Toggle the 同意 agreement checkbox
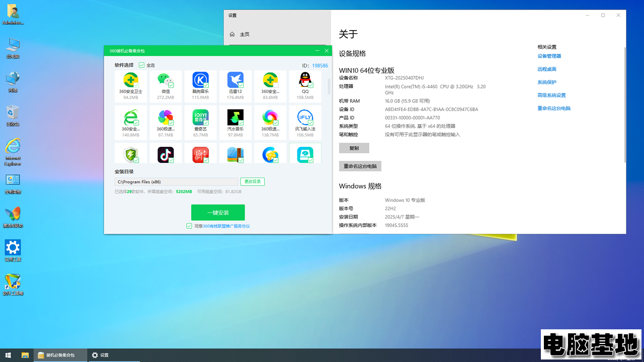 click(189, 226)
